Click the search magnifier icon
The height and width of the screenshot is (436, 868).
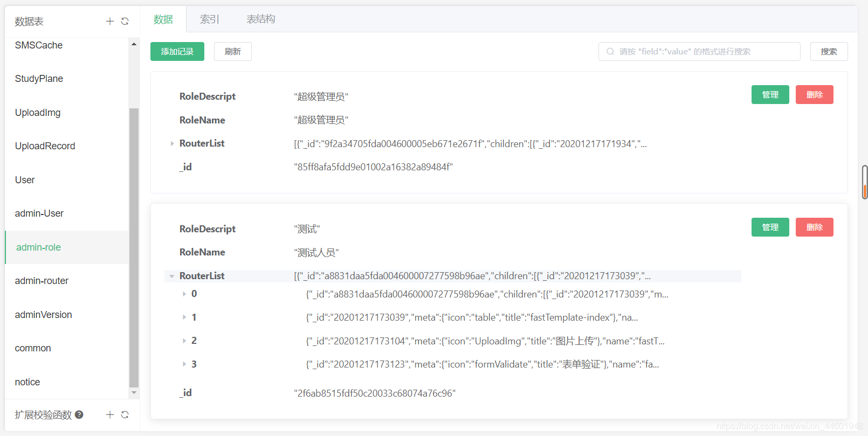610,52
